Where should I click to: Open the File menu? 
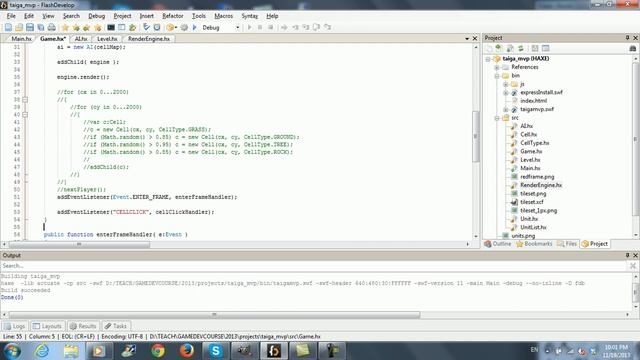(x=11, y=16)
